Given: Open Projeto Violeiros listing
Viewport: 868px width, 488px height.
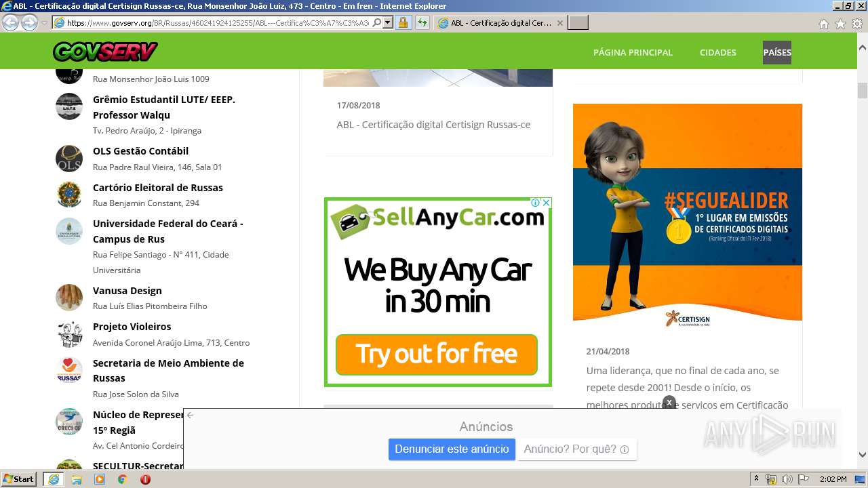Looking at the screenshot, I should 132,327.
